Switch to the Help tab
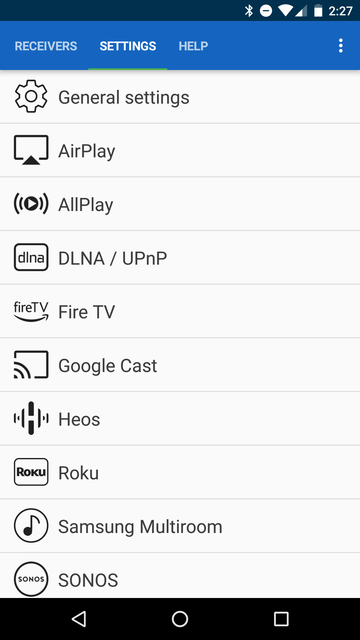 193,46
